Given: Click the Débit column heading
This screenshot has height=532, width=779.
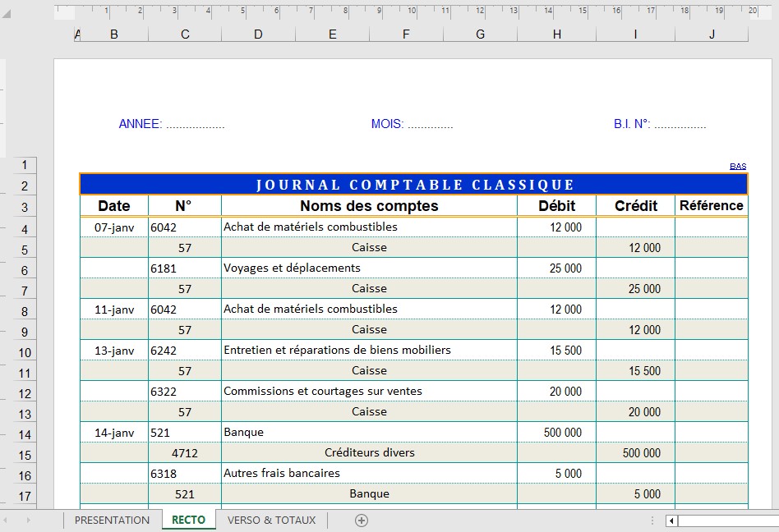Looking at the screenshot, I should (x=556, y=205).
